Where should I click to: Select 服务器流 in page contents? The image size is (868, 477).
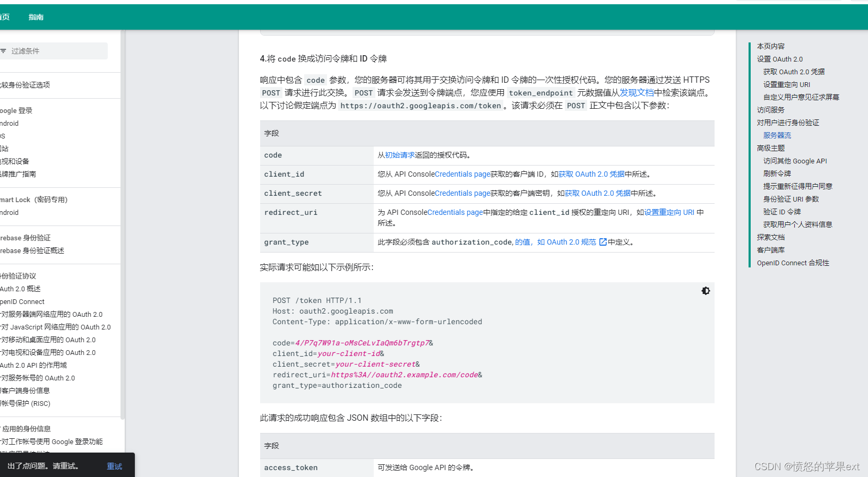pyautogui.click(x=777, y=135)
